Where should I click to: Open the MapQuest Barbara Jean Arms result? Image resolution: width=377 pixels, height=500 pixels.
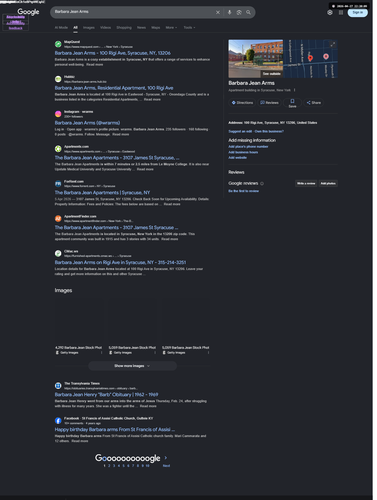click(x=113, y=53)
